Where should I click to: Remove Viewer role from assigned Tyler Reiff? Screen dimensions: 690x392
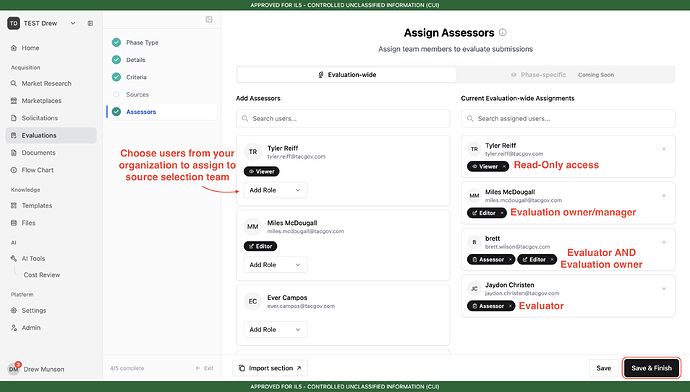coord(504,167)
